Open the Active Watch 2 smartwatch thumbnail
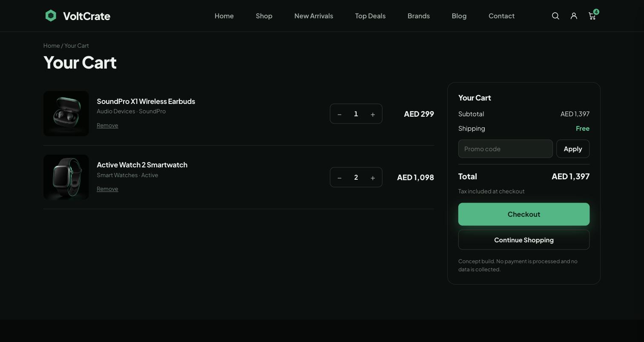Viewport: 644px width, 342px height. [x=66, y=177]
